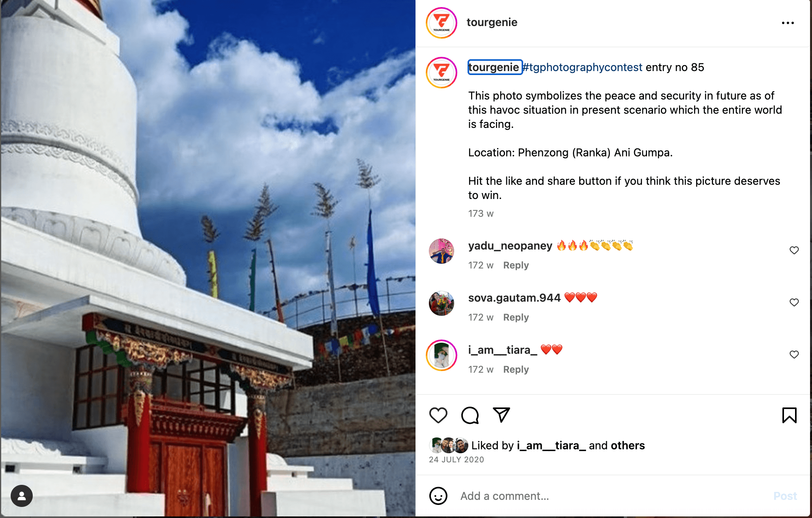
Task: Reply to sova.gautam.944's comment
Action: point(516,317)
